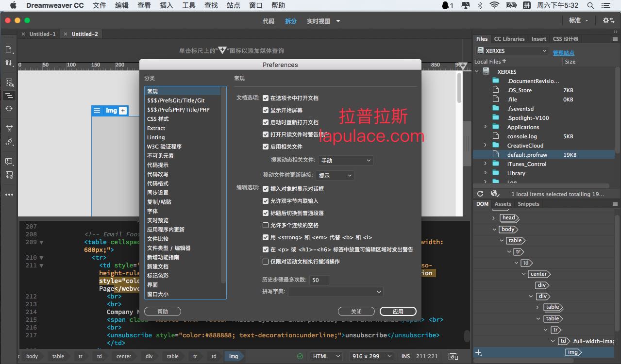Toggle 启动时重新打开文档 checkbox
621x364 pixels.
[266, 122]
